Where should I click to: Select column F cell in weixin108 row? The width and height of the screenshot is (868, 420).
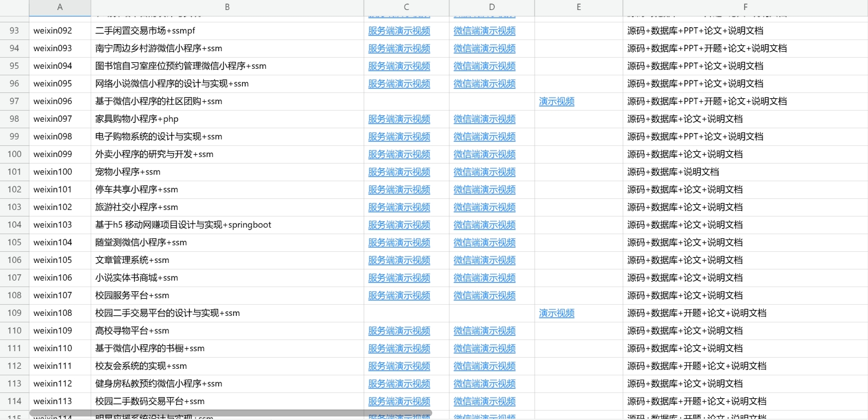(x=746, y=313)
